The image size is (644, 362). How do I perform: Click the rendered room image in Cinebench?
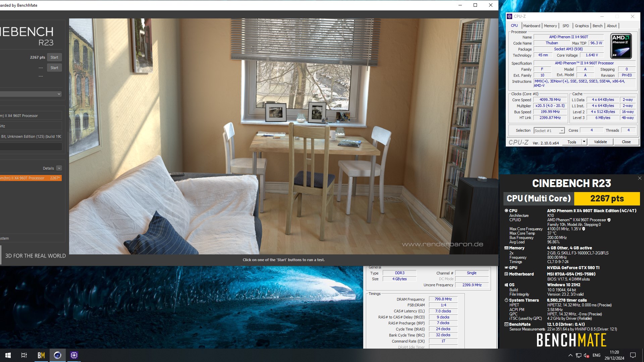283,136
